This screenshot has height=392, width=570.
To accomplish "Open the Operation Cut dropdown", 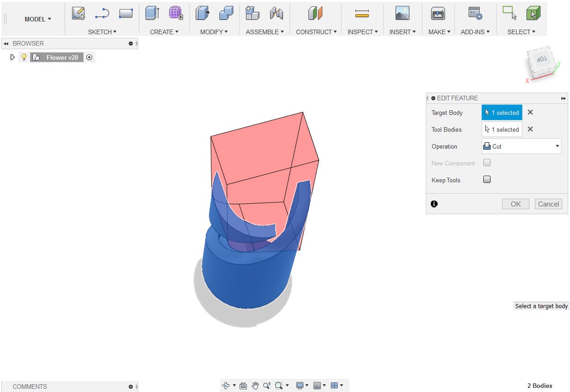I will (x=521, y=146).
